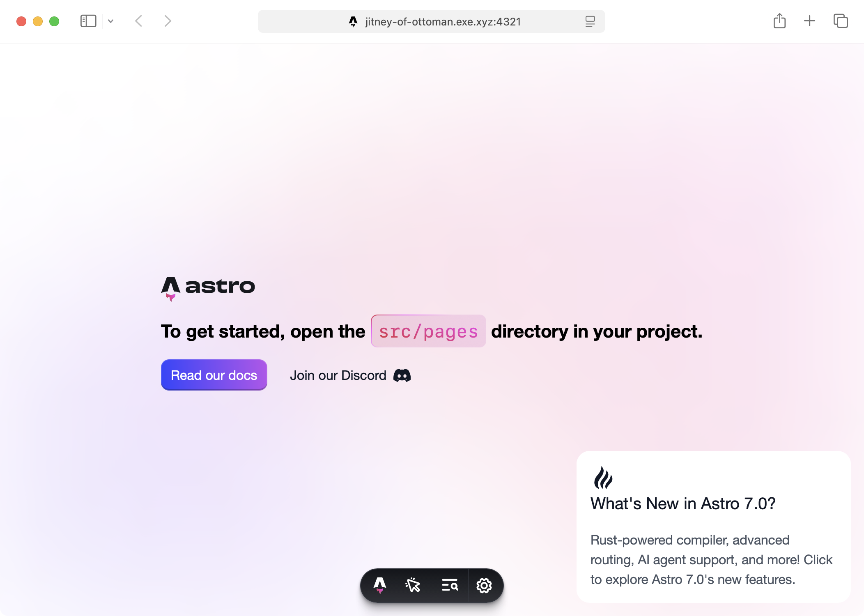Image resolution: width=864 pixels, height=616 pixels.
Task: Expand the sidebar tab group dropdown
Action: tap(110, 21)
